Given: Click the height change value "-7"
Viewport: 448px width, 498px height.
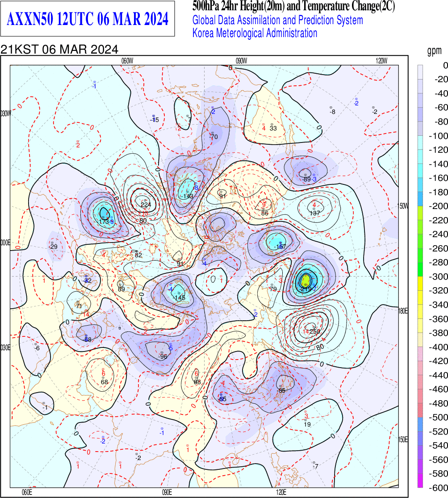Looking at the screenshot, I should click(x=315, y=467).
